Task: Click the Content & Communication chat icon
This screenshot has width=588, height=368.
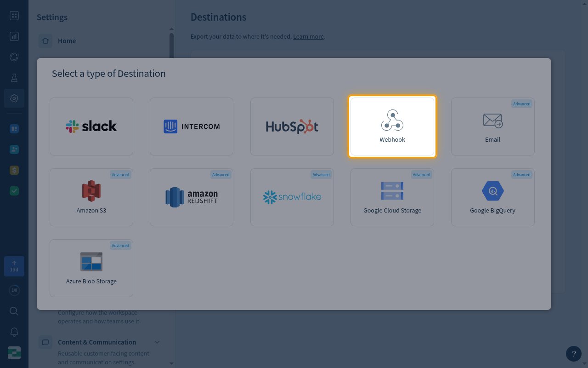Action: (x=45, y=342)
